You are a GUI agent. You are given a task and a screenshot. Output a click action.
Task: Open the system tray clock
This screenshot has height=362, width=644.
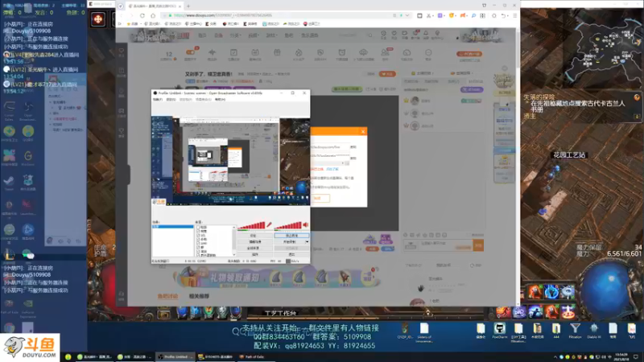click(x=621, y=356)
